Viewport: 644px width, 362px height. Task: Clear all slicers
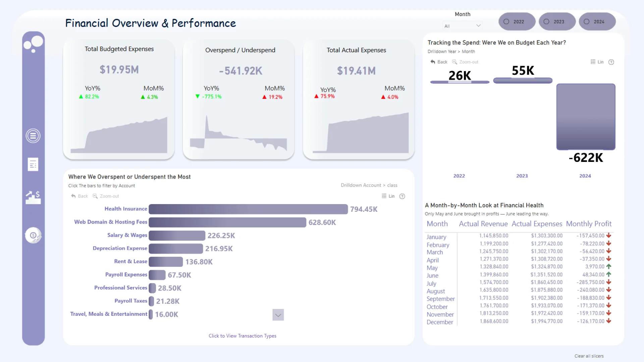pos(589,356)
